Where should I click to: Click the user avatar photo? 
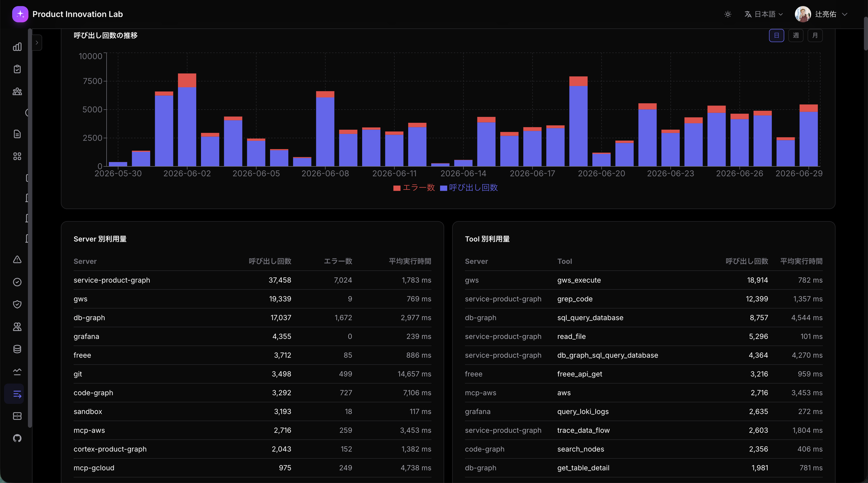(803, 14)
